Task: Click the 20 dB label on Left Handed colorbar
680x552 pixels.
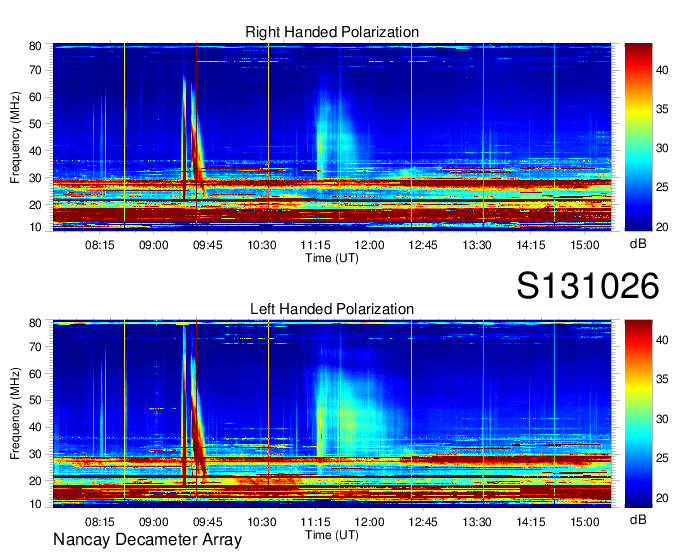Action: tap(662, 498)
